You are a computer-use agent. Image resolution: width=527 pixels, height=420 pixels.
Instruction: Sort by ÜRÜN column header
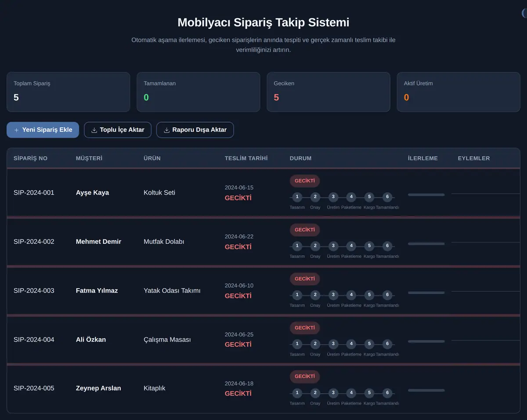pos(152,158)
